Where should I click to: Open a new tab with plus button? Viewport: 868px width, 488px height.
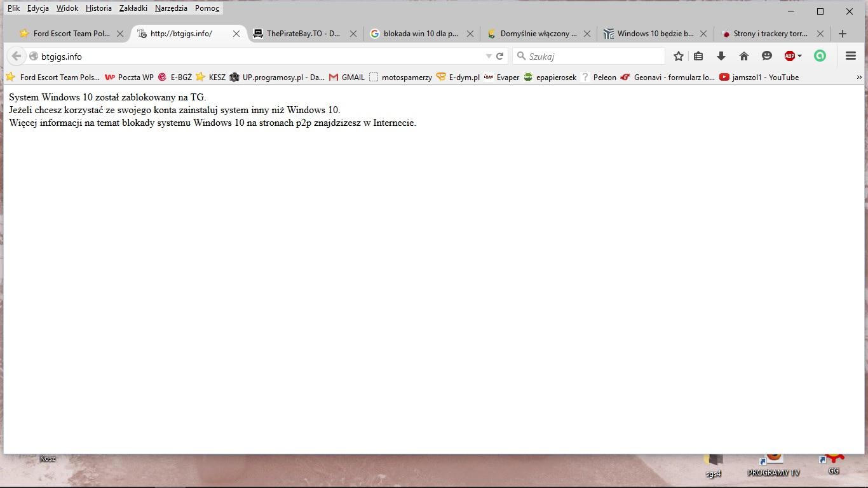click(843, 34)
